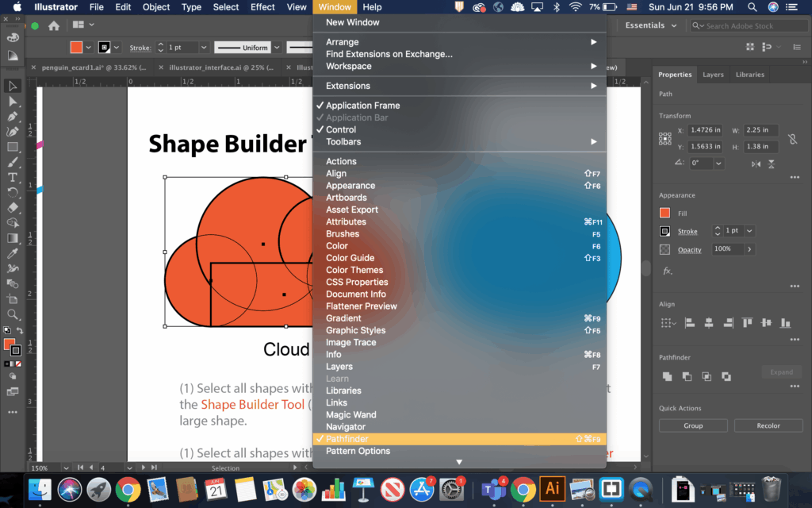Image resolution: width=812 pixels, height=508 pixels.
Task: Click Search Adobe Stock field
Action: 749,25
